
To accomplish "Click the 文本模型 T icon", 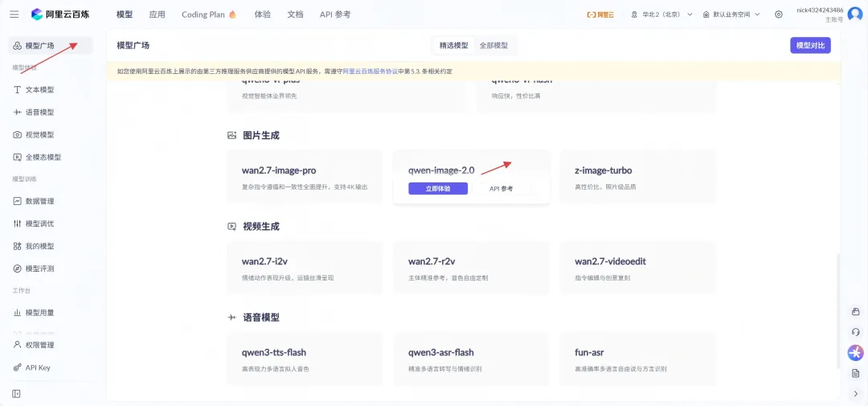I will point(17,90).
